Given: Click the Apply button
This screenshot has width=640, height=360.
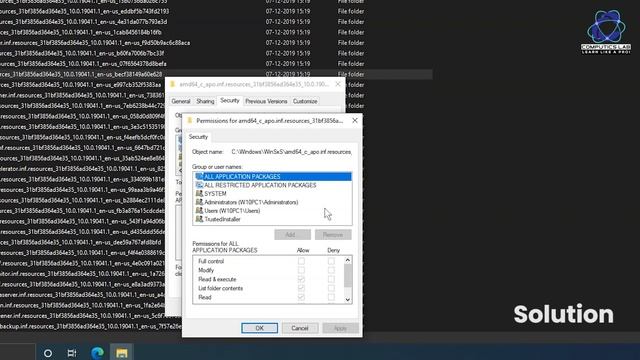Looking at the screenshot, I should (340, 328).
